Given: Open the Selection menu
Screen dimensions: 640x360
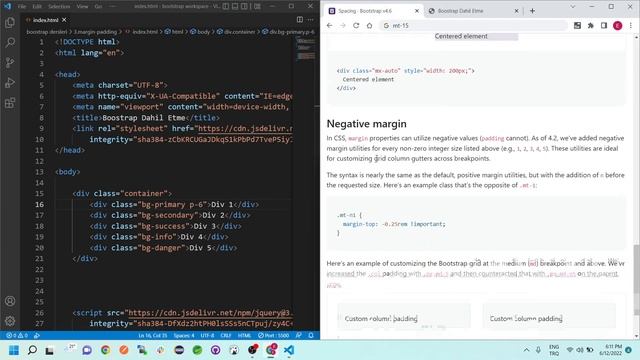Looking at the screenshot, I should [59, 7].
